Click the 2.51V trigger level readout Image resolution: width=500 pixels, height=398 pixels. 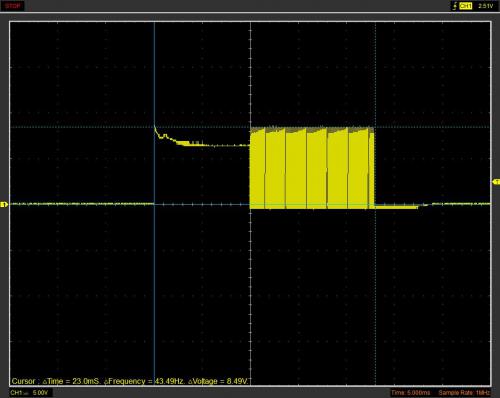click(x=486, y=6)
